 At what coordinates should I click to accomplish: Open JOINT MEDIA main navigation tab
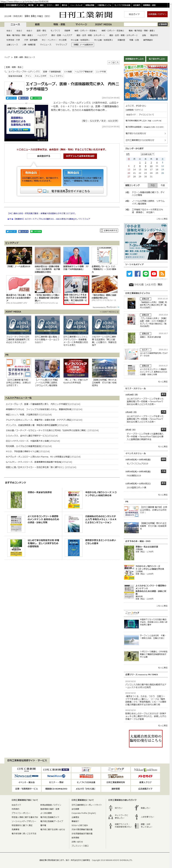click(103, 24)
